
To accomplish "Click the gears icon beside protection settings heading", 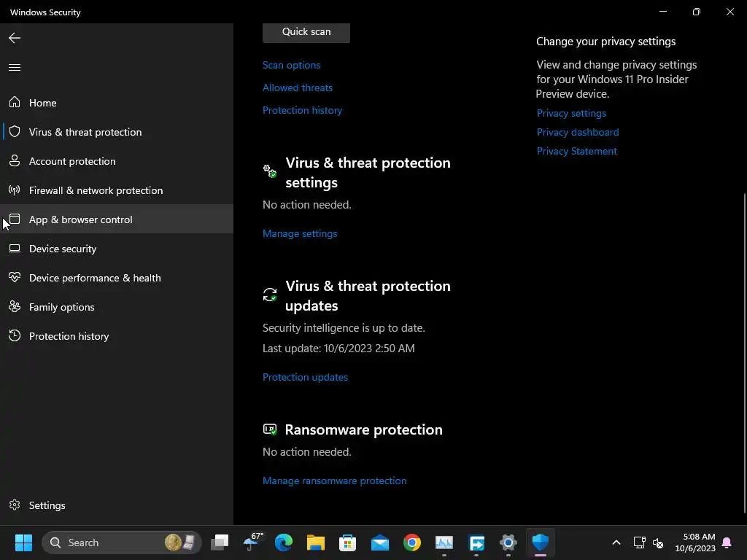I will pos(270,171).
